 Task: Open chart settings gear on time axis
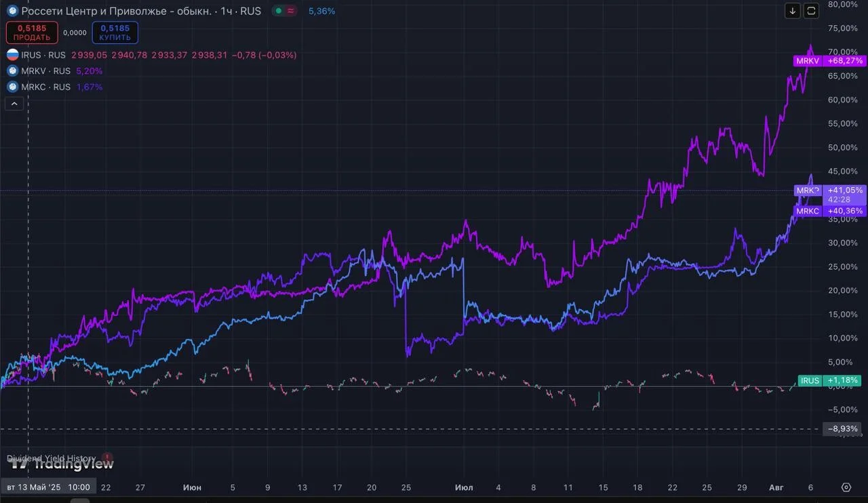click(846, 487)
